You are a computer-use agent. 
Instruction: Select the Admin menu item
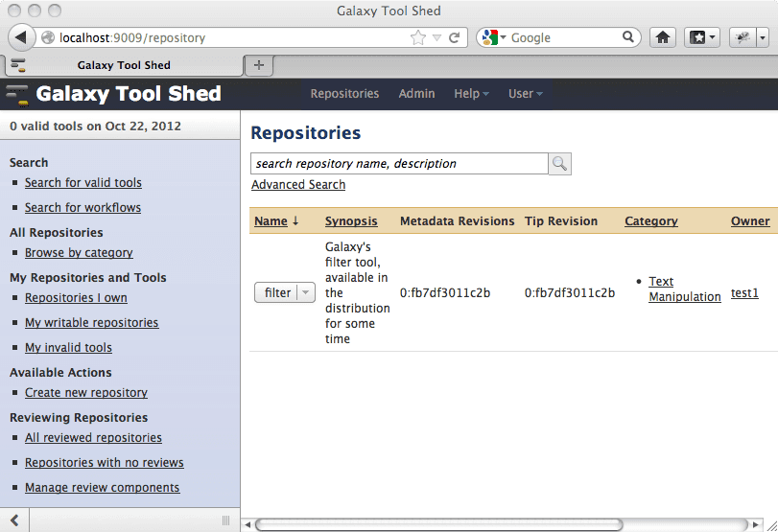click(416, 94)
